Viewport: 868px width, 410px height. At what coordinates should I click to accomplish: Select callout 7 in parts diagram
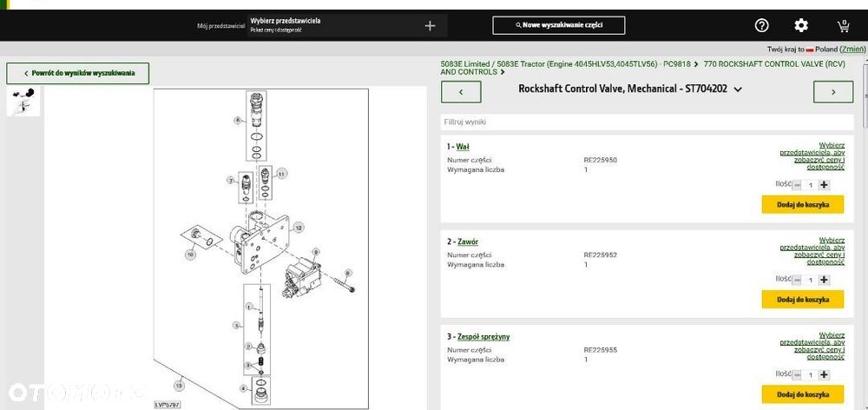[x=231, y=180]
